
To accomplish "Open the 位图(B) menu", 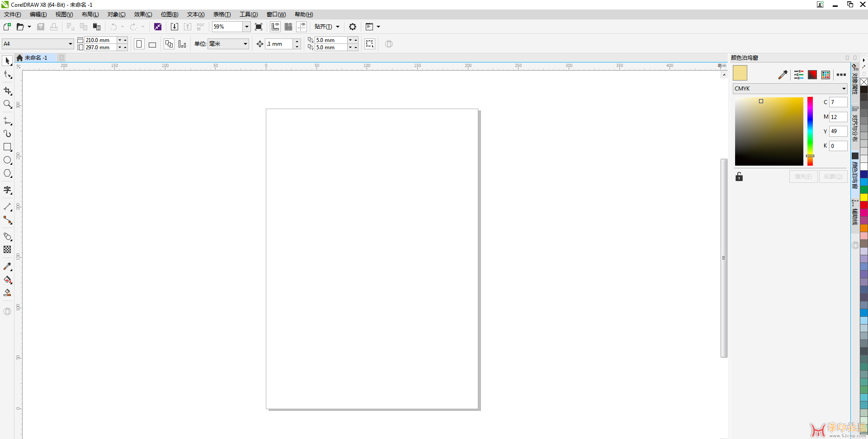I will (x=170, y=14).
